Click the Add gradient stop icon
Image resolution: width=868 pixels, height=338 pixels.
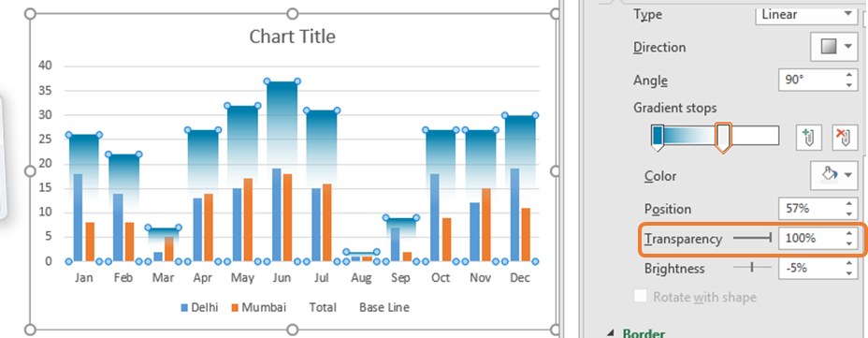(809, 137)
